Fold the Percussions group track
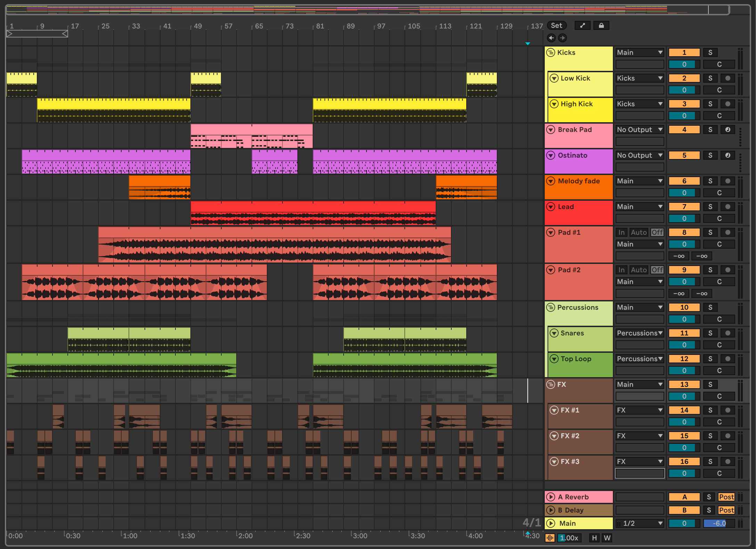Screen dimensions: 756x549 [551, 307]
